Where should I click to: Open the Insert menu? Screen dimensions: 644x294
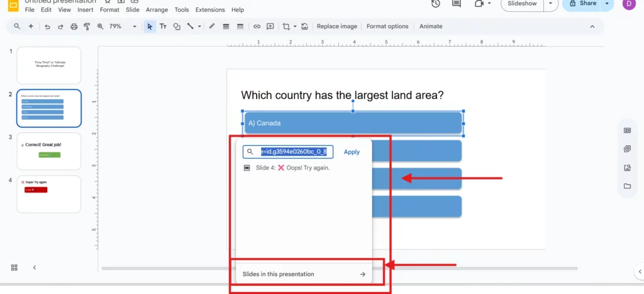tap(86, 10)
